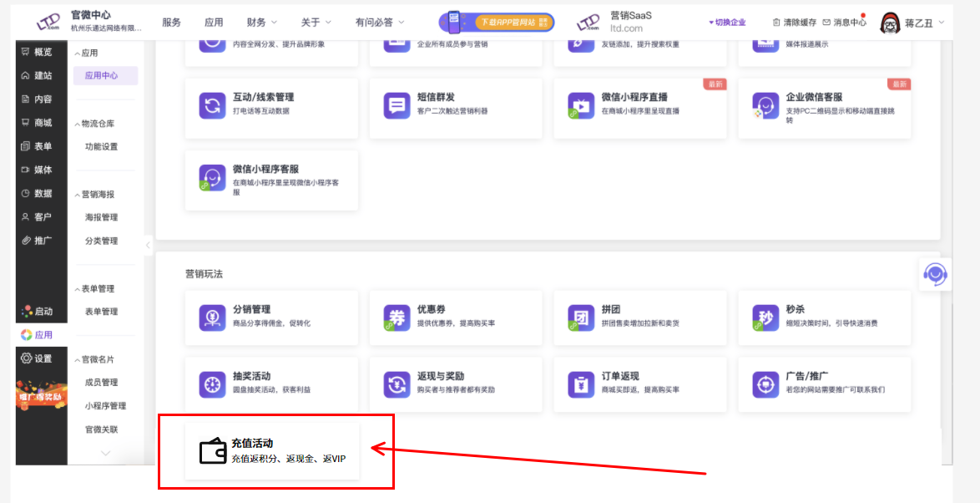Image resolution: width=980 pixels, height=503 pixels.
Task: Open the 有问必答 dropdown menu
Action: pos(380,23)
